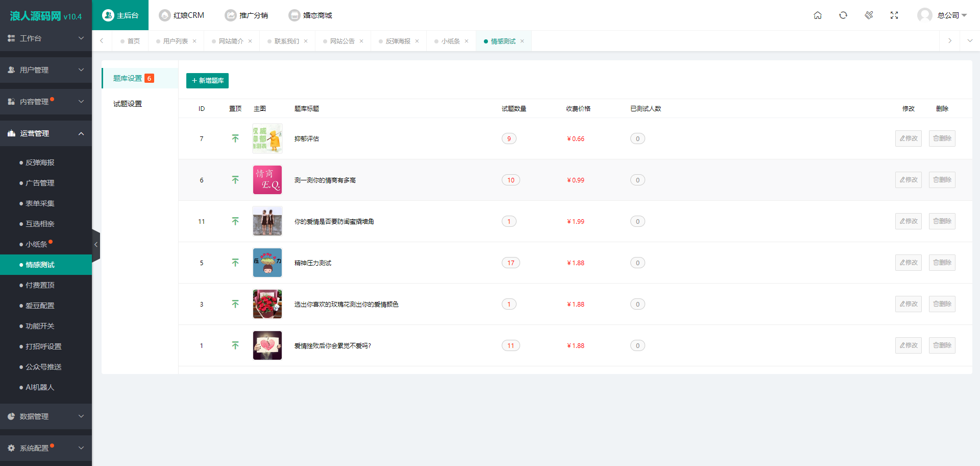The image size is (980, 466).
Task: Pin the 抑郁评估 quiz to top
Action: pos(235,138)
